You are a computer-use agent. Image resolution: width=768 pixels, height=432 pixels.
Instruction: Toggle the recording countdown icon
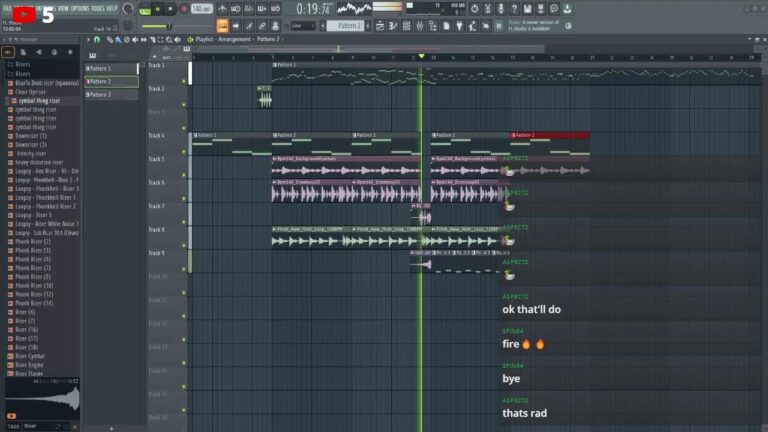click(248, 9)
